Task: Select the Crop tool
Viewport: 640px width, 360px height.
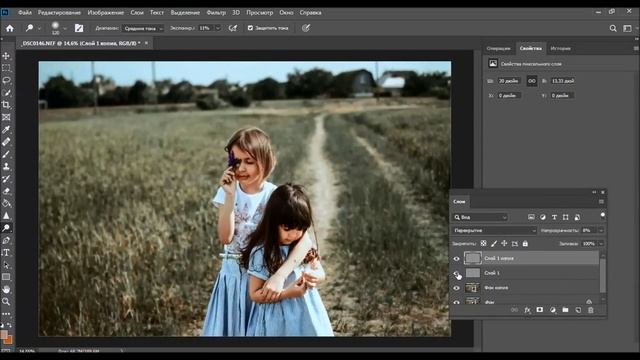Action: tap(6, 105)
